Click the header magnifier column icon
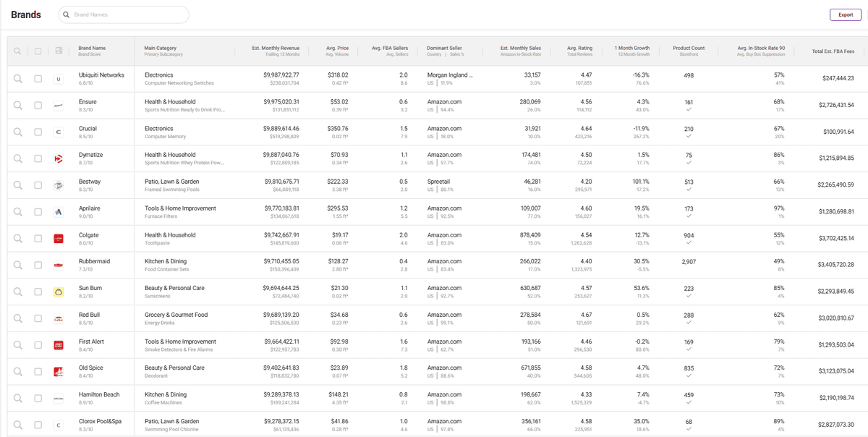Screen dimensions: 868x437 18,51
